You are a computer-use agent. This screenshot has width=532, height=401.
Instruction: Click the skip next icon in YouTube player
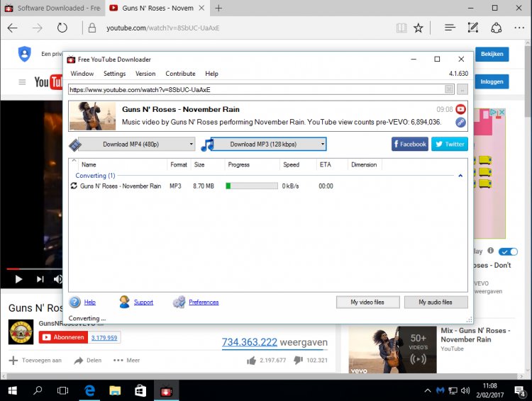40,279
